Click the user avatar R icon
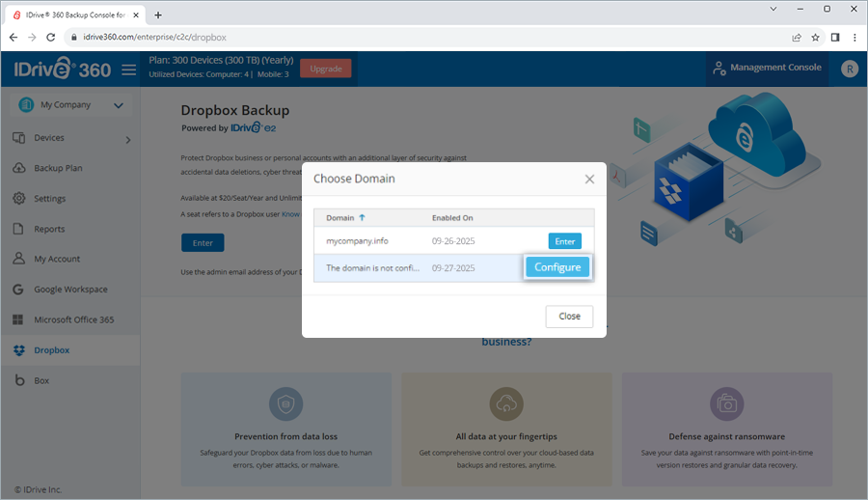Viewport: 868px width, 500px height. point(849,69)
